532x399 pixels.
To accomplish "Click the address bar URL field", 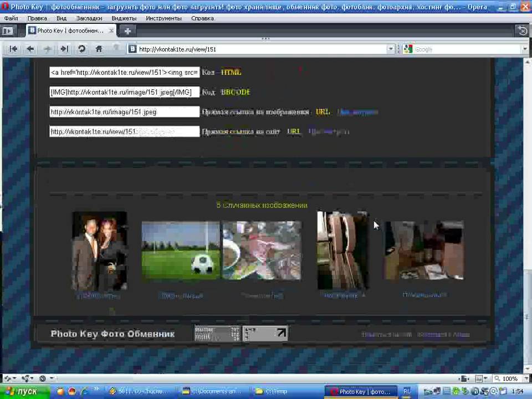I will click(261, 49).
